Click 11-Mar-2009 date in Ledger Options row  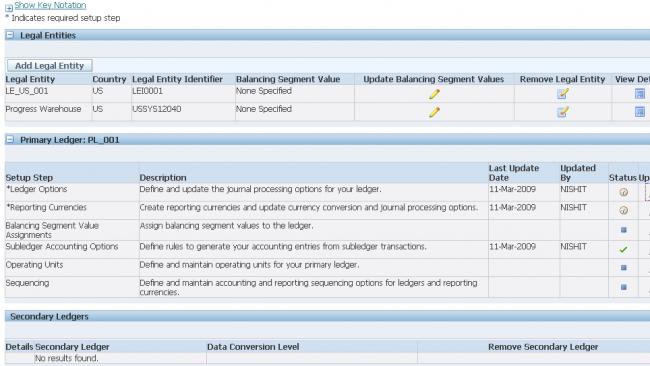point(512,189)
